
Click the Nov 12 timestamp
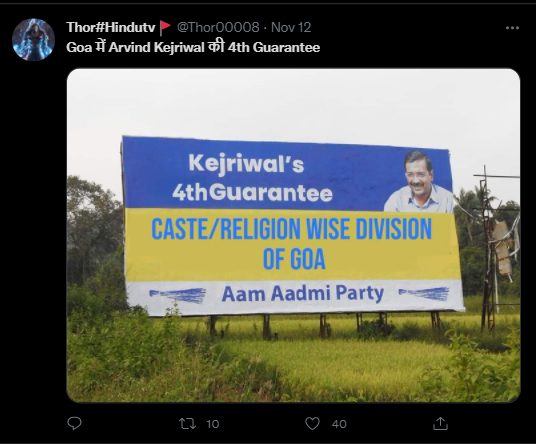pyautogui.click(x=291, y=27)
